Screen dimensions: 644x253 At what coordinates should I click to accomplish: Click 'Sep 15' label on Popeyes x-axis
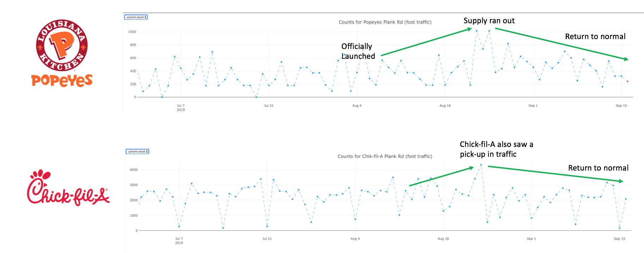621,106
